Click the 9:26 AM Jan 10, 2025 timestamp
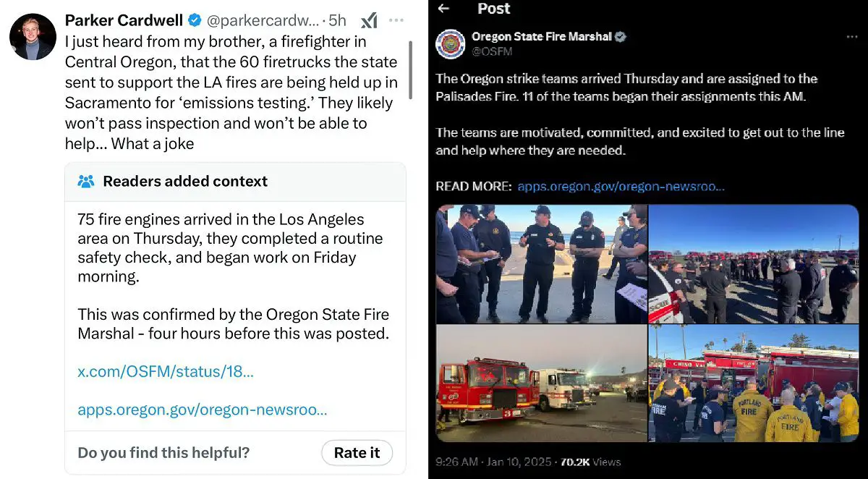 point(493,462)
